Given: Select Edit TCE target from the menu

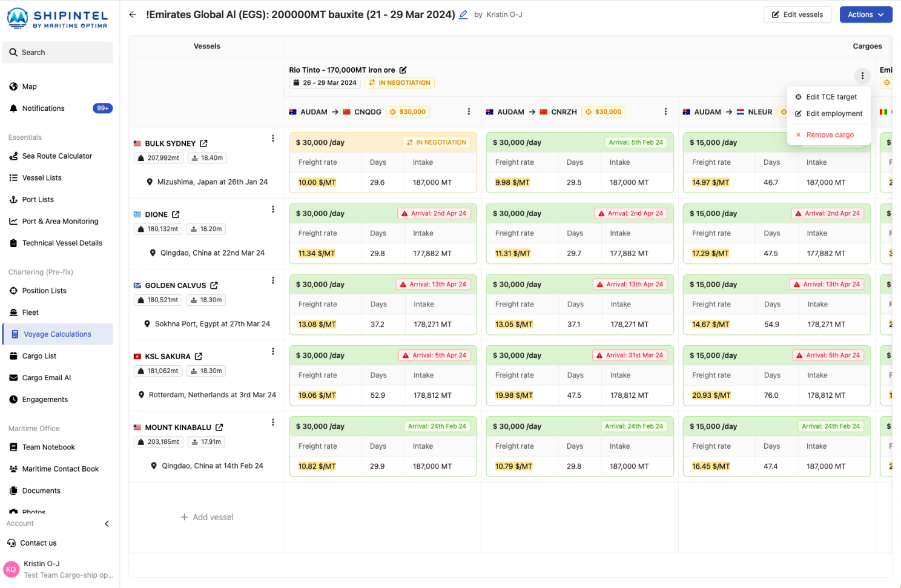Looking at the screenshot, I should coord(831,97).
